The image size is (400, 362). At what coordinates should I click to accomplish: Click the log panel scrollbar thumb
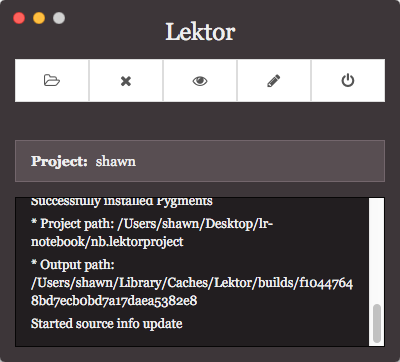coord(377,323)
